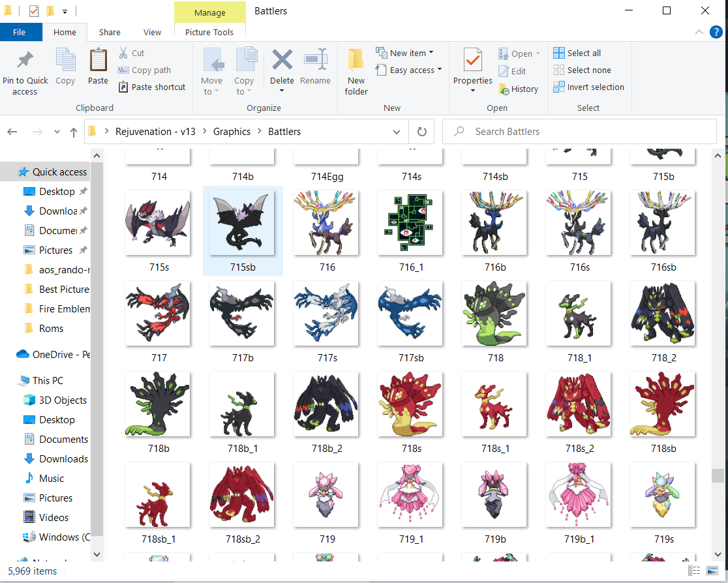Create a New folder via ribbon icon
This screenshot has width=728, height=583.
[356, 60]
